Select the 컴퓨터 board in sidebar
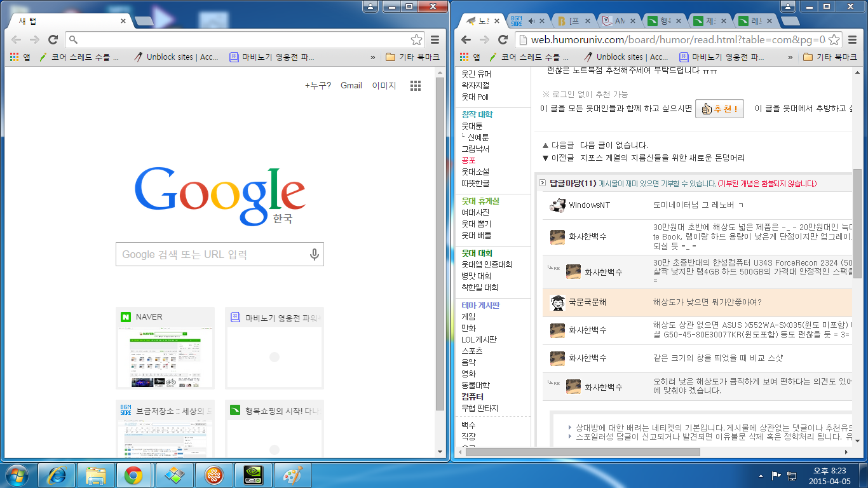Image resolution: width=868 pixels, height=488 pixels. pyautogui.click(x=472, y=396)
